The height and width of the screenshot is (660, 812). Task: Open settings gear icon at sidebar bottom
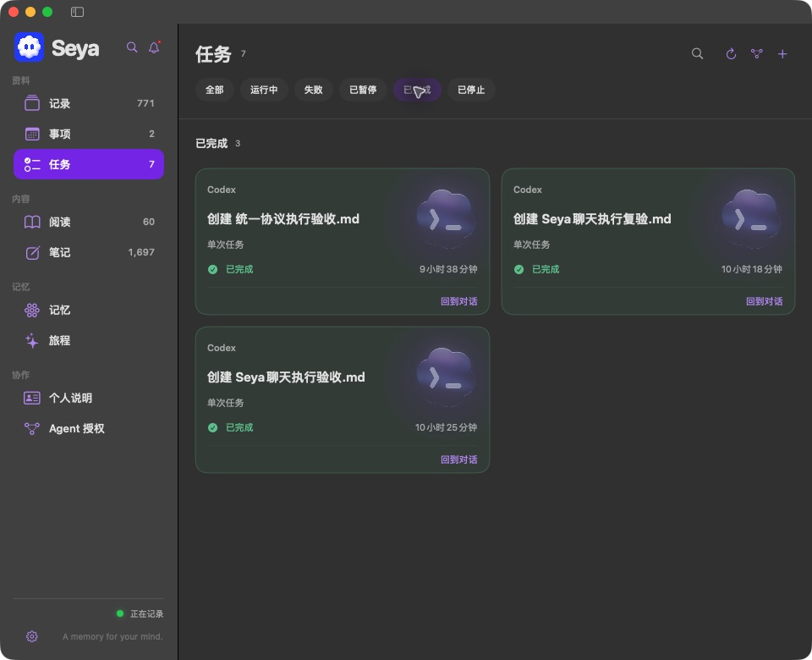(x=32, y=636)
